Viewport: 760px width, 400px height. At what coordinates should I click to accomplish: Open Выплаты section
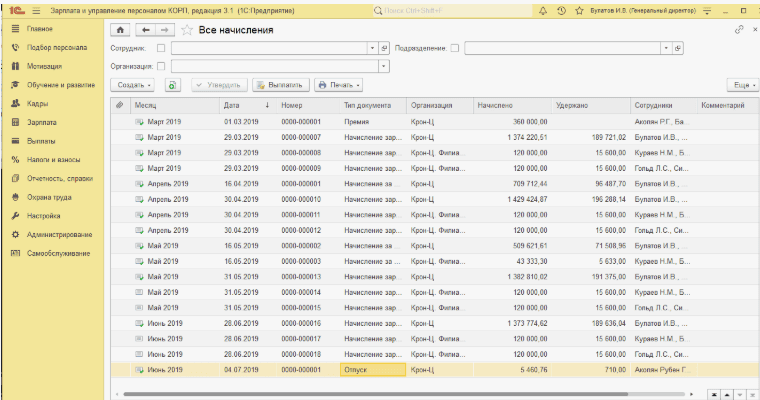pyautogui.click(x=52, y=141)
